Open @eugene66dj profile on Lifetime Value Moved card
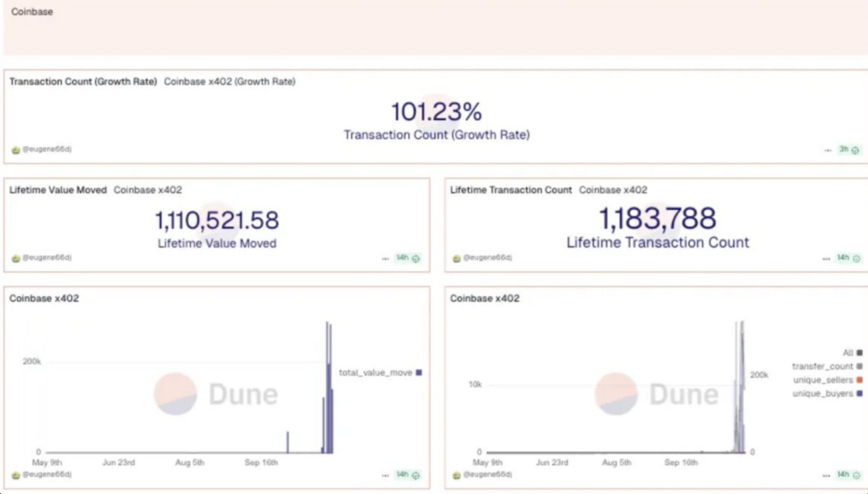This screenshot has width=868, height=494. 47,257
